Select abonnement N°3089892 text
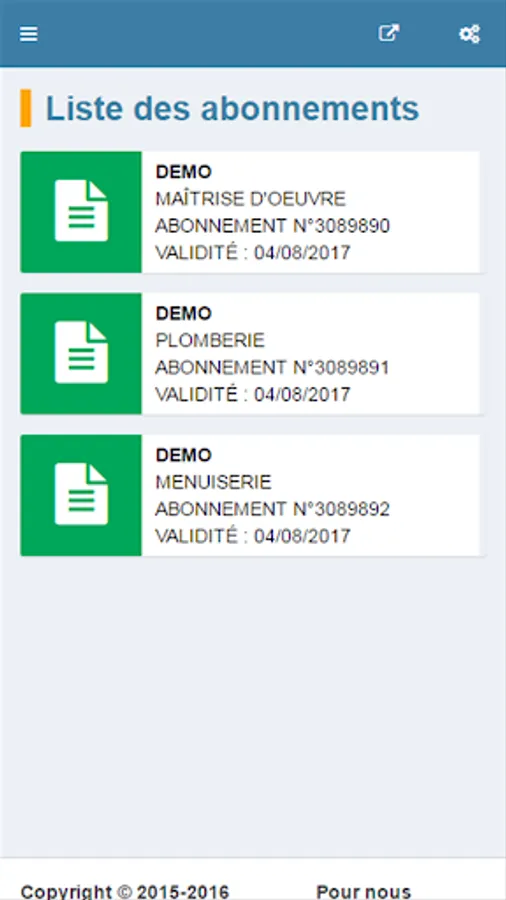Image resolution: width=506 pixels, height=900 pixels. [273, 510]
